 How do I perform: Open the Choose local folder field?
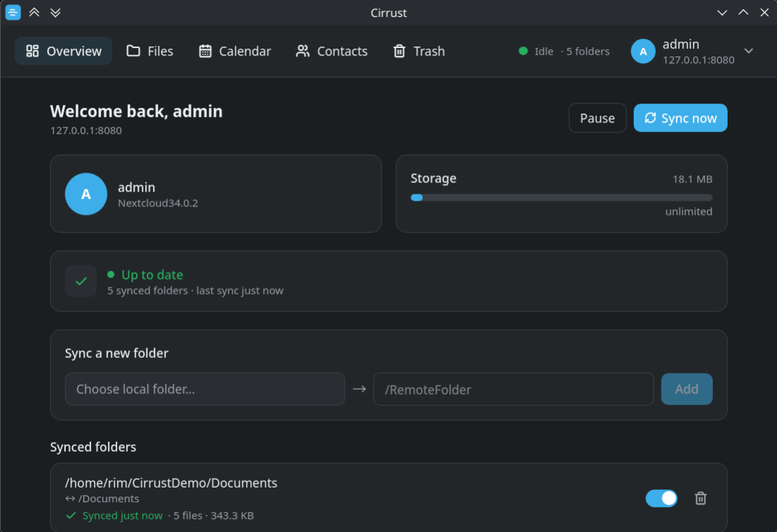tap(204, 390)
